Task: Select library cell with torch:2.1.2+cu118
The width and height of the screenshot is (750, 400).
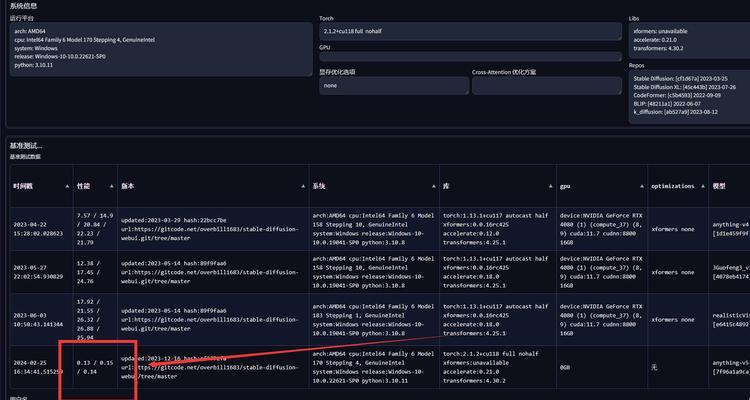Action: pos(498,367)
